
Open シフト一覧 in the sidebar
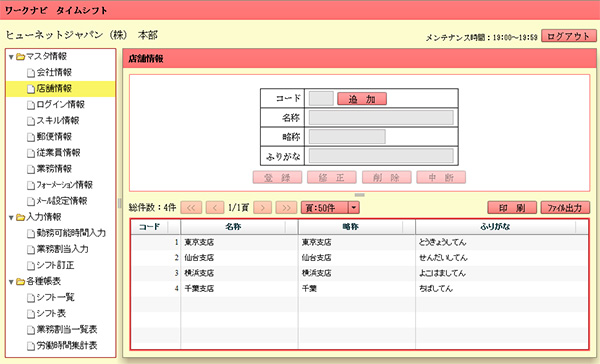coord(55,297)
